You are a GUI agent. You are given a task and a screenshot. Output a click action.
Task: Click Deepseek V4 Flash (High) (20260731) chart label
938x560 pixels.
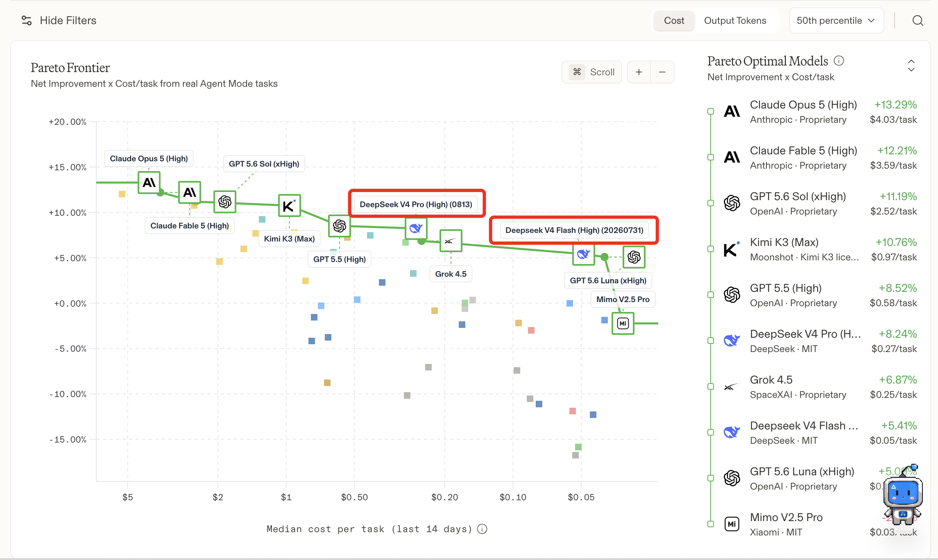(574, 230)
